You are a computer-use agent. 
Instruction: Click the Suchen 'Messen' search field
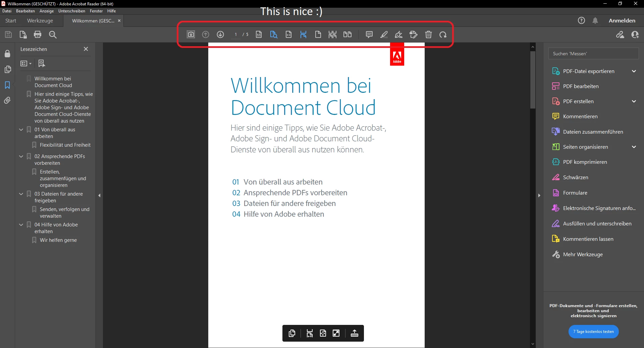pyautogui.click(x=594, y=54)
